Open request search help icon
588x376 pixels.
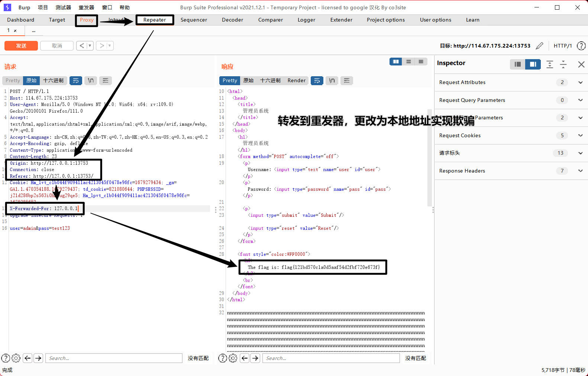tap(6, 358)
